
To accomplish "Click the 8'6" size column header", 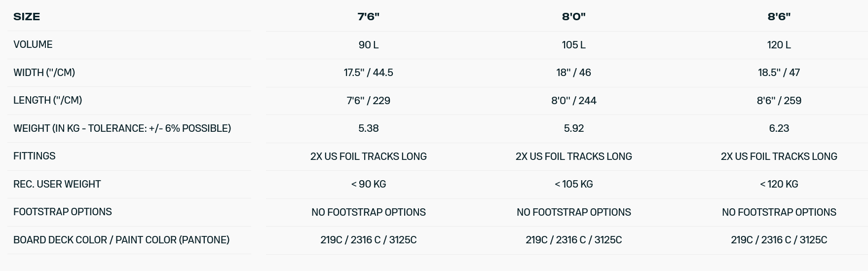I will click(x=779, y=17).
